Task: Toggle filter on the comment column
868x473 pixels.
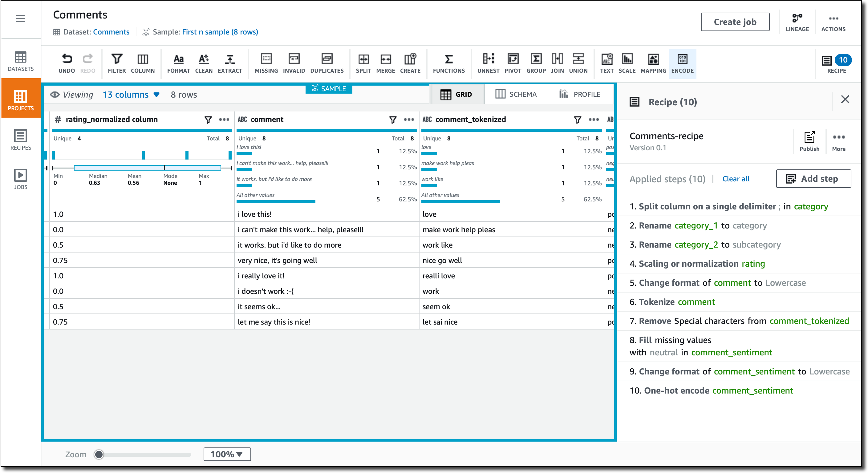Action: [392, 119]
